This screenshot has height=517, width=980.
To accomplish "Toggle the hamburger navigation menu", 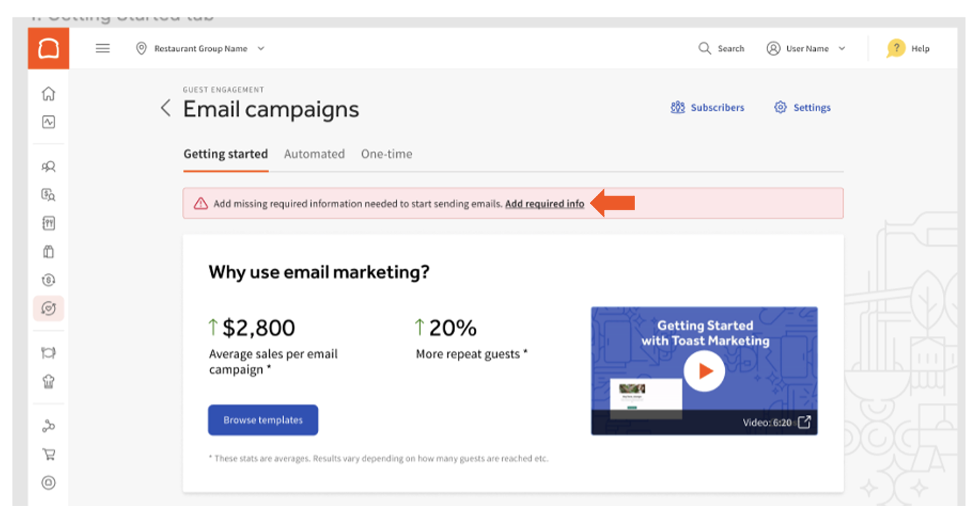I will click(102, 48).
